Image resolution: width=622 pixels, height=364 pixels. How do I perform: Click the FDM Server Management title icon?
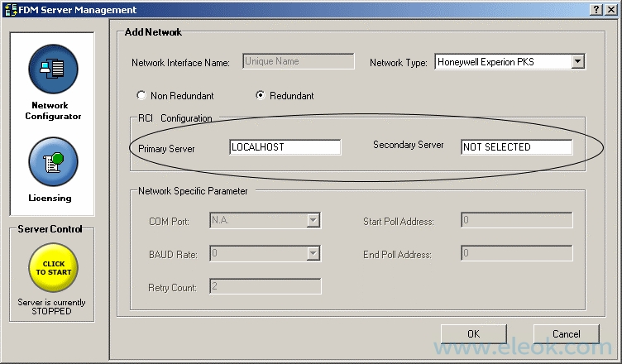[x=9, y=9]
